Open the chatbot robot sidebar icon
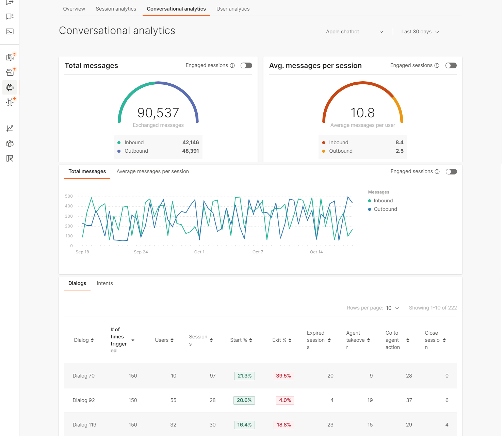The width and height of the screenshot is (504, 436). (10, 87)
